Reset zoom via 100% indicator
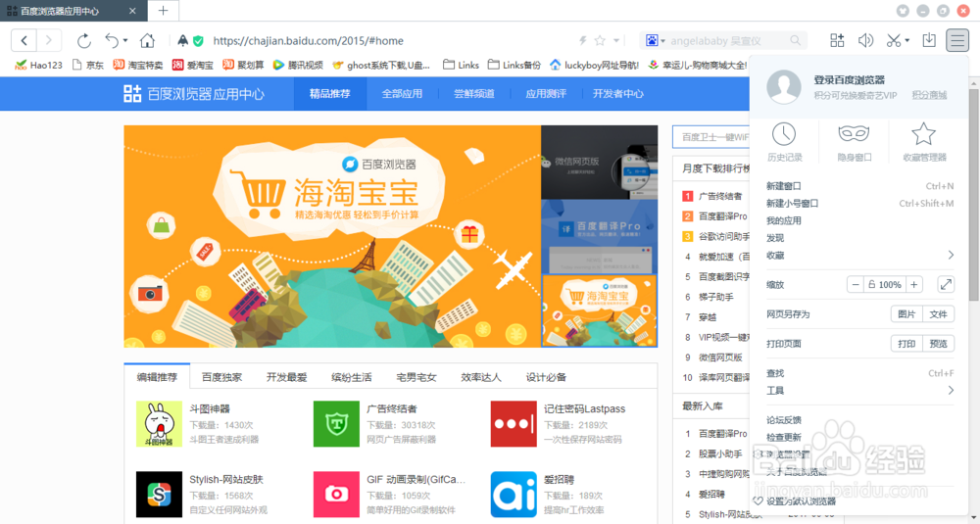Screen dimensions: 980x524 [x=884, y=285]
